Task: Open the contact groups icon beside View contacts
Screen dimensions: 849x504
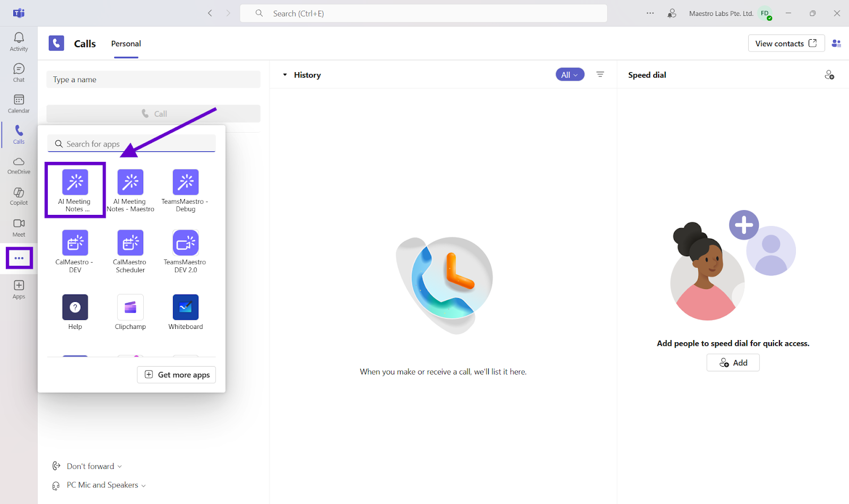Action: (836, 44)
